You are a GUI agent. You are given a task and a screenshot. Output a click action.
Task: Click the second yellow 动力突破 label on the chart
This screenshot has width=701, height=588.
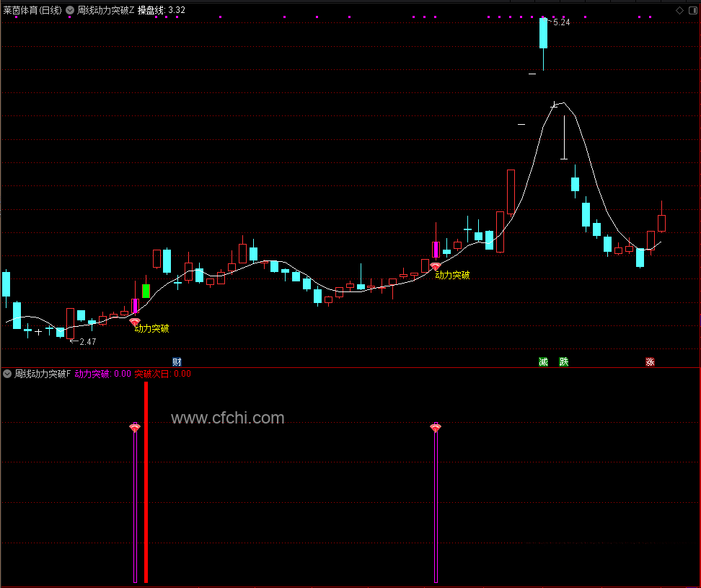[452, 275]
